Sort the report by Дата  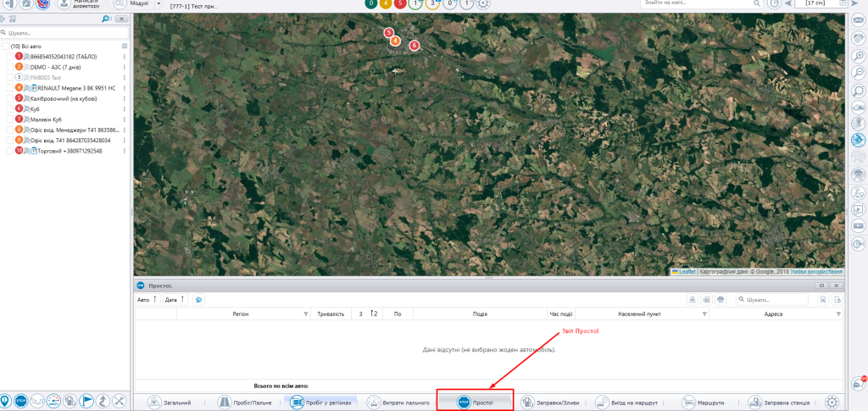[x=175, y=299]
